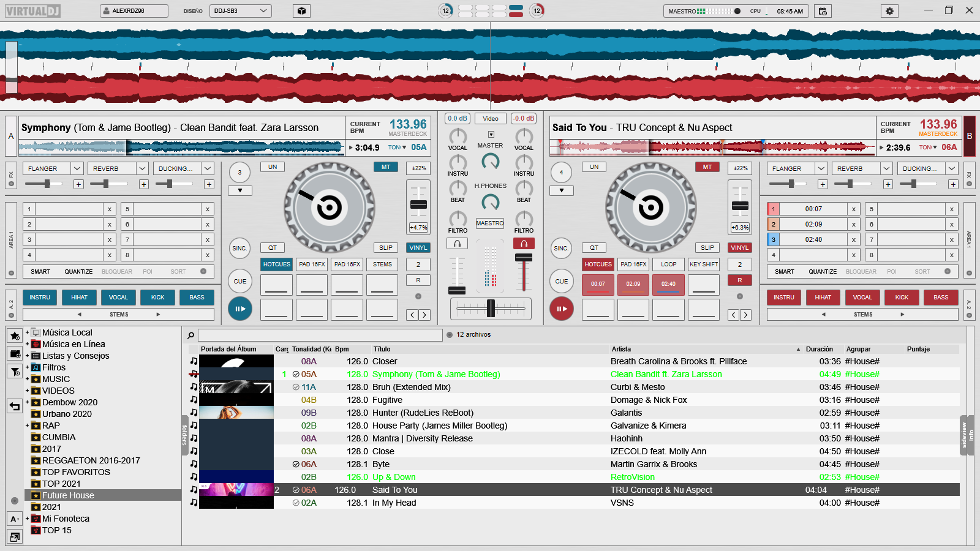The height and width of the screenshot is (551, 980).
Task: Play or pause deck A with blue button
Action: pyautogui.click(x=240, y=309)
